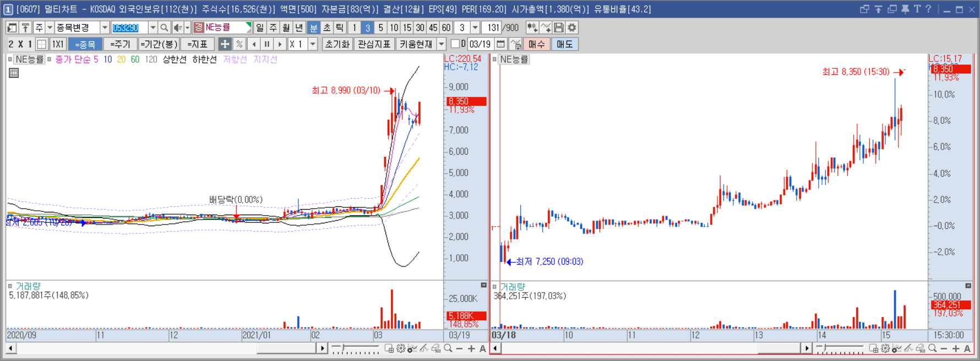Select the 월 (monthly) period toggle
This screenshot has height=361, width=980.
286,28
